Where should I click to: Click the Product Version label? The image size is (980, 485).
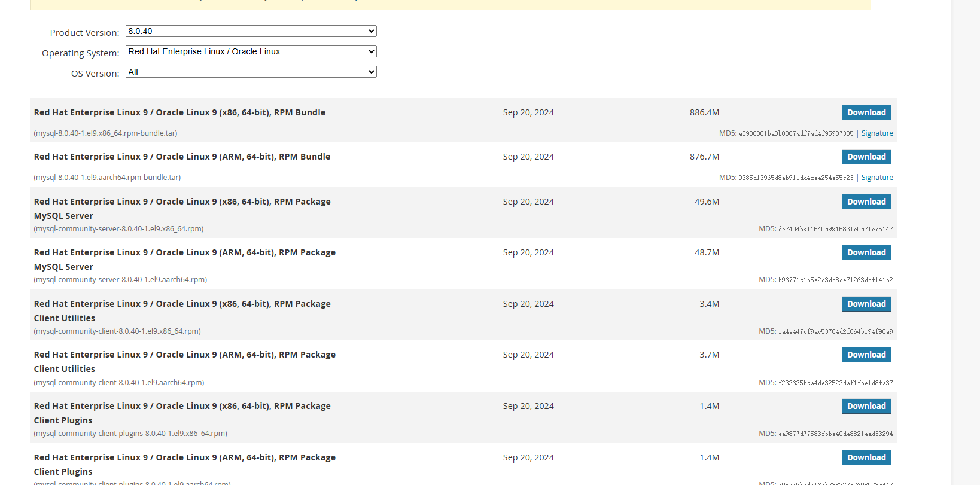click(x=84, y=33)
